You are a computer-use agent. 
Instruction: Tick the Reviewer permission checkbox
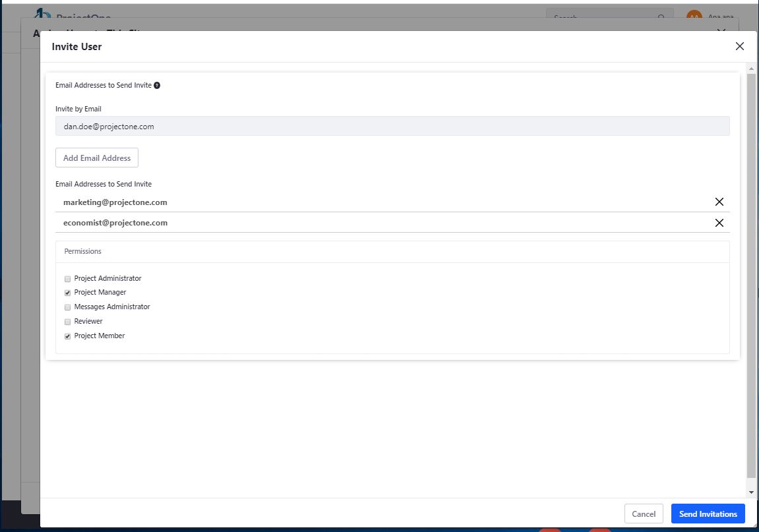tap(68, 322)
